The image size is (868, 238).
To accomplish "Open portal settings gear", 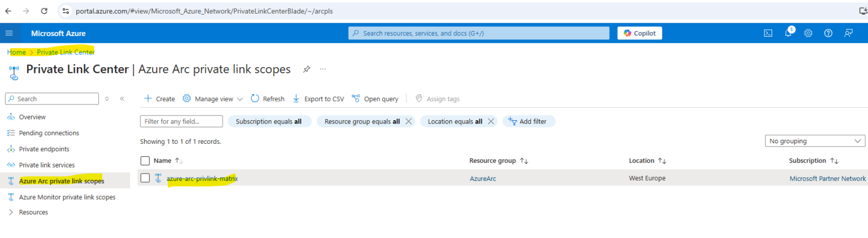I will tap(808, 33).
